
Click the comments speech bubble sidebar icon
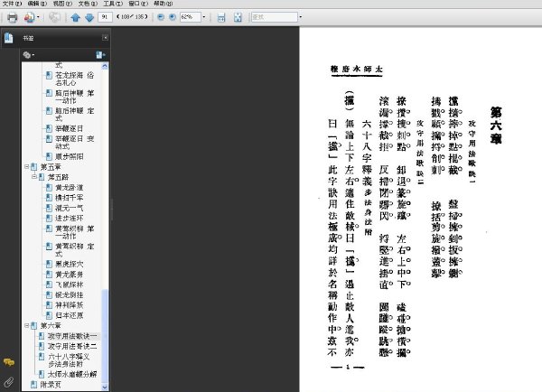pyautogui.click(x=9, y=362)
